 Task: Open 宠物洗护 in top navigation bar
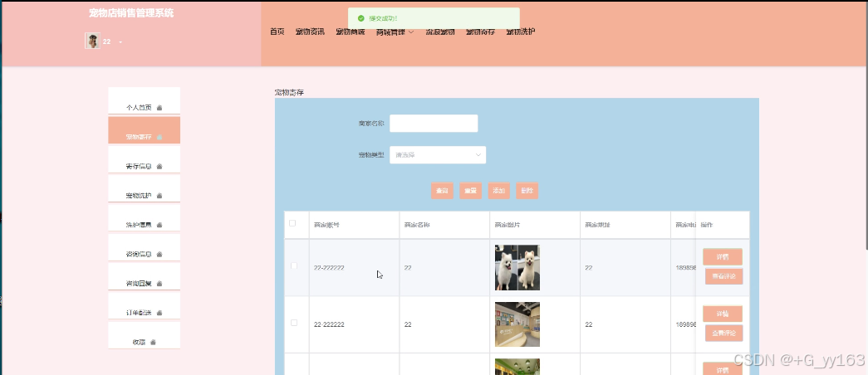pyautogui.click(x=521, y=32)
